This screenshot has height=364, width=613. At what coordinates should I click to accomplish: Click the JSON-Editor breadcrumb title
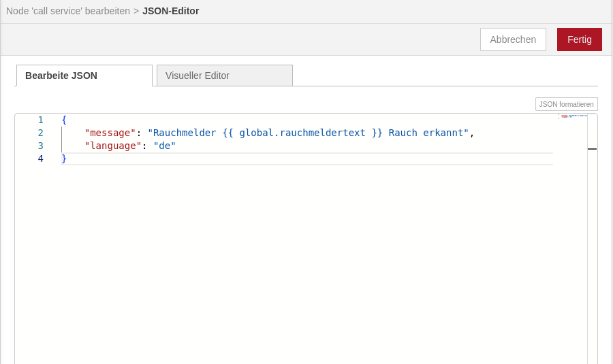[x=170, y=11]
